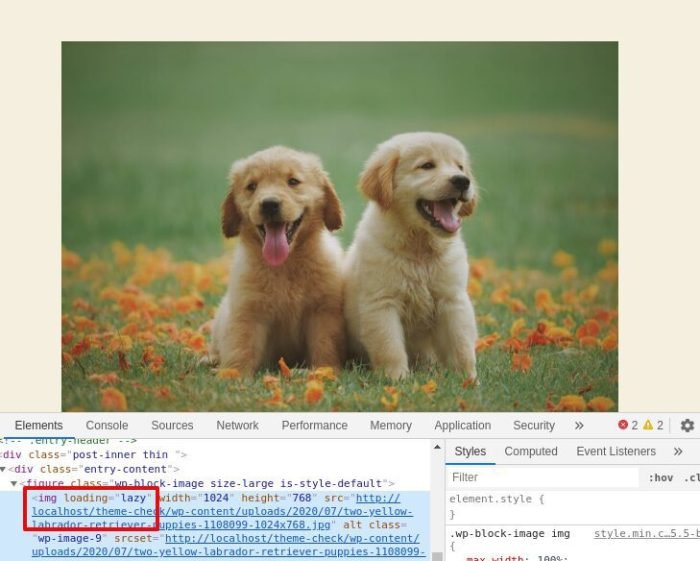Open the Application tab
The height and width of the screenshot is (561, 700).
462,425
